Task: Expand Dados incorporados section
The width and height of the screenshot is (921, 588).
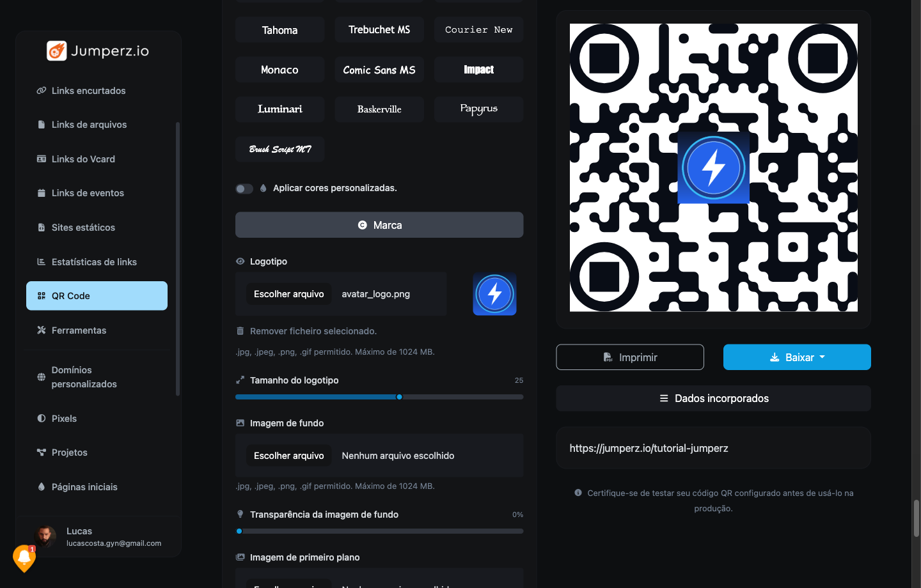Action: pos(714,398)
